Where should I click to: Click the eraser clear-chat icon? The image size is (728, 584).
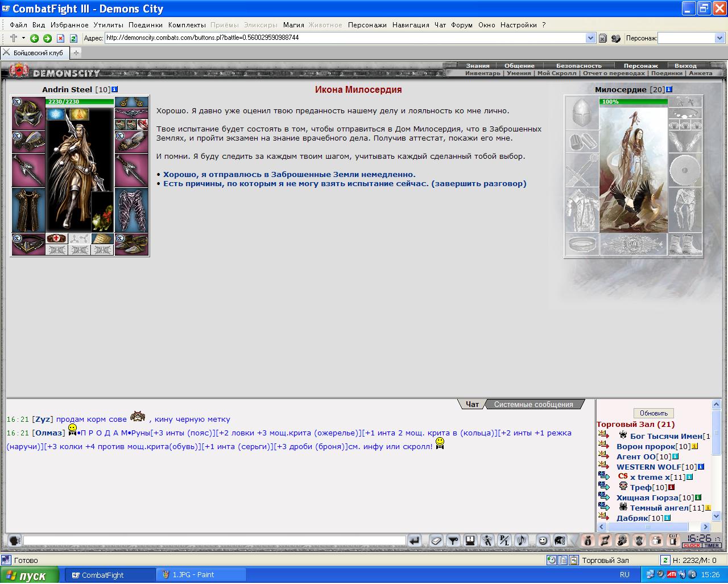tap(436, 541)
